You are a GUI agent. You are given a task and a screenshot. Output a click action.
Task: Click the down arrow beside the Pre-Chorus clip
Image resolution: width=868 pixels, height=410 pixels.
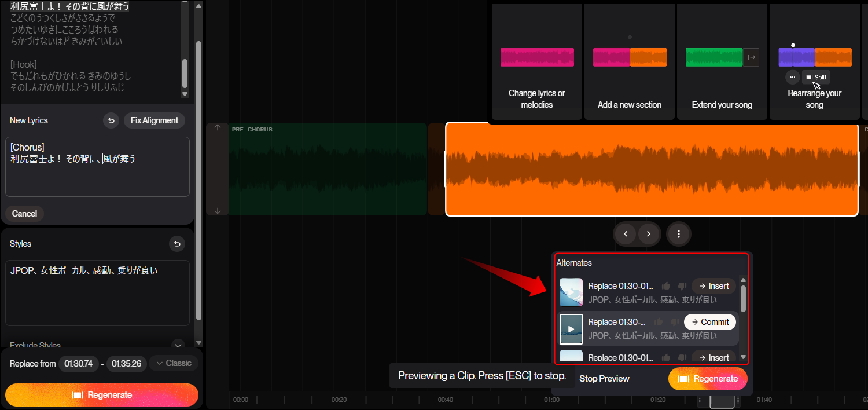[218, 211]
